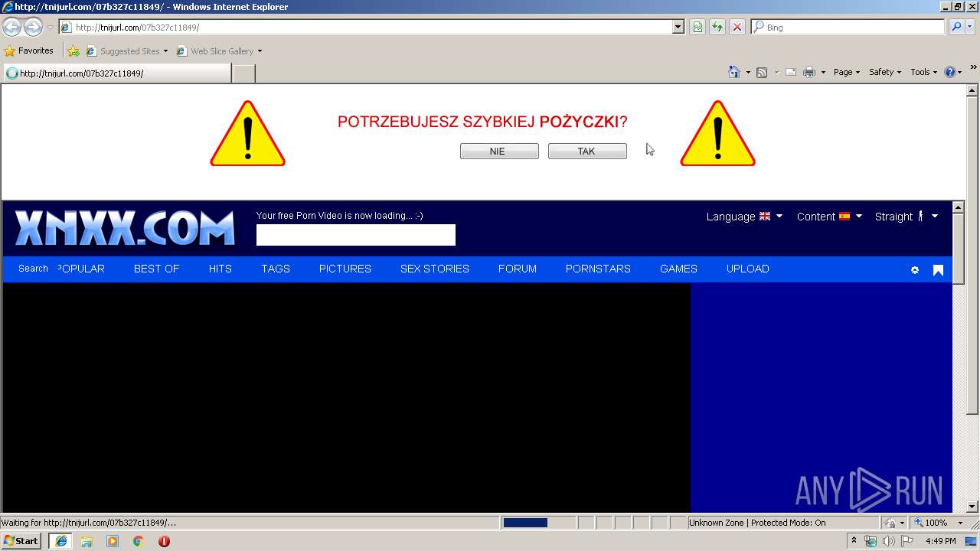Click the white search input field

click(356, 235)
